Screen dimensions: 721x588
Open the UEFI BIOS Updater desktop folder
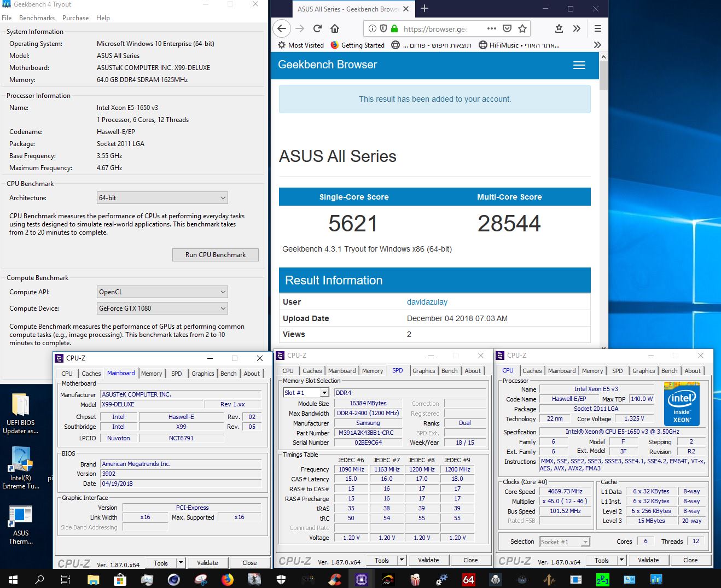[x=20, y=414]
